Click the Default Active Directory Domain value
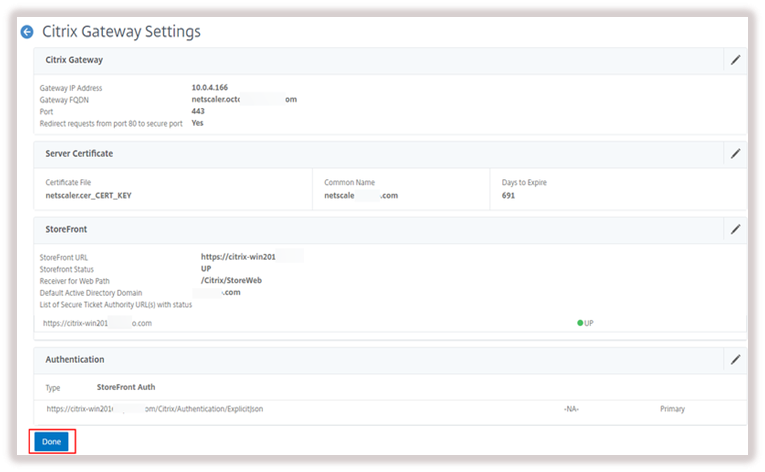The height and width of the screenshot is (472, 765). click(217, 292)
